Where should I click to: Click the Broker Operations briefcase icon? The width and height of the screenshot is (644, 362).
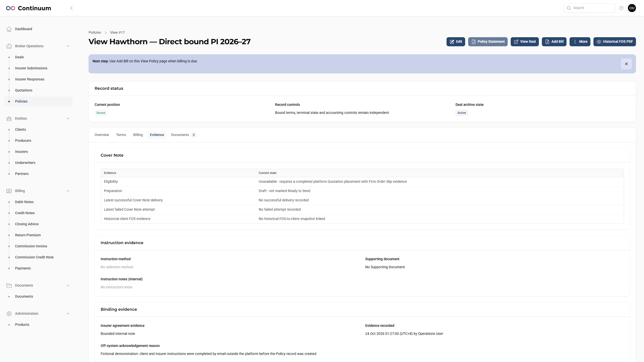pos(9,46)
